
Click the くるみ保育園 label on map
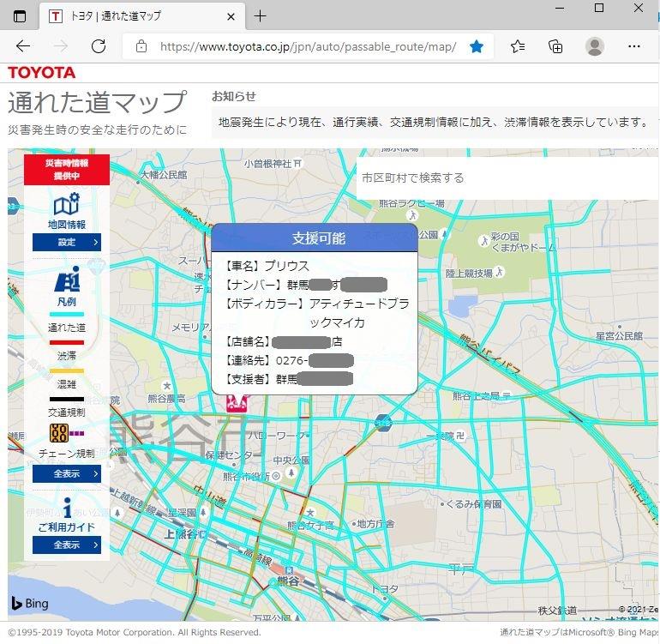[473, 504]
